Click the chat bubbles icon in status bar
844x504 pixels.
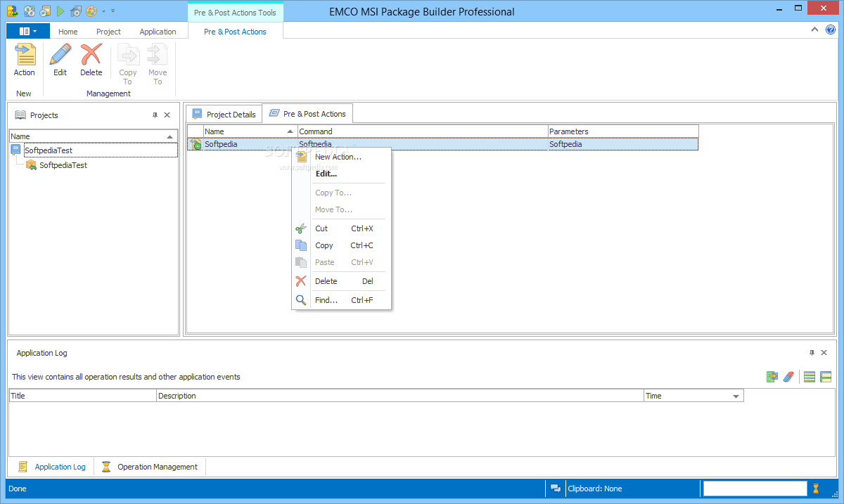556,489
